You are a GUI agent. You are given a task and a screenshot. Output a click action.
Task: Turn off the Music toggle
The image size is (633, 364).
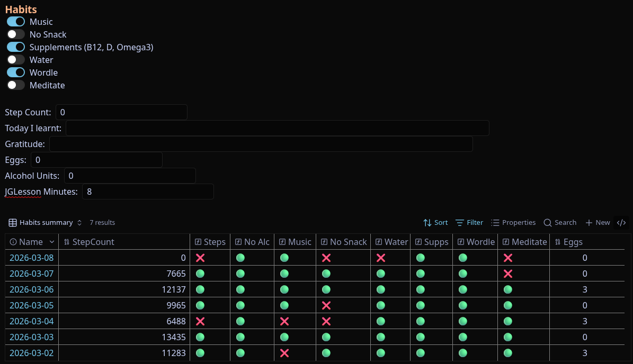coord(16,22)
